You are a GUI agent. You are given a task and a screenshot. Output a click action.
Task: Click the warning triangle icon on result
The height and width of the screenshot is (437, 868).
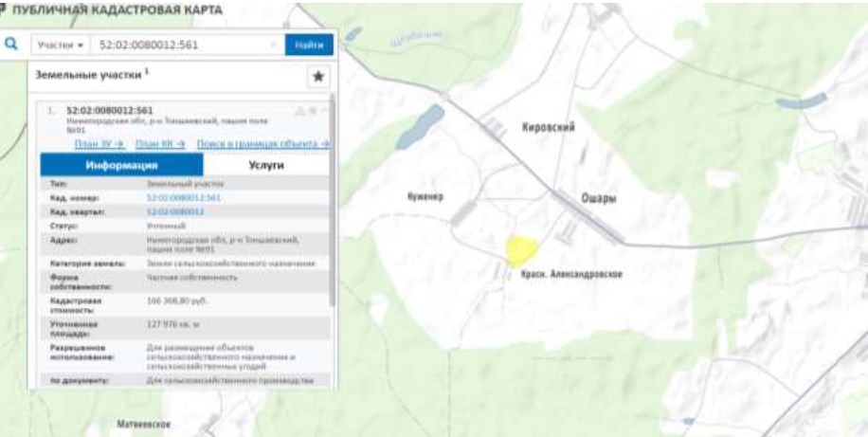pos(299,111)
